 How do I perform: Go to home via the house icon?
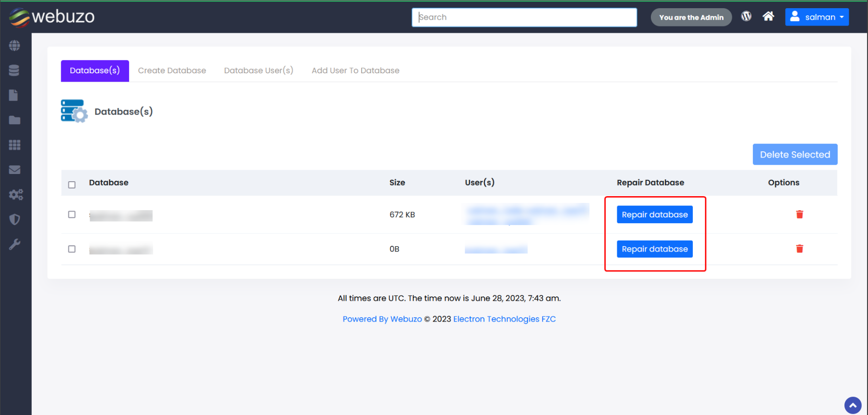(x=768, y=16)
